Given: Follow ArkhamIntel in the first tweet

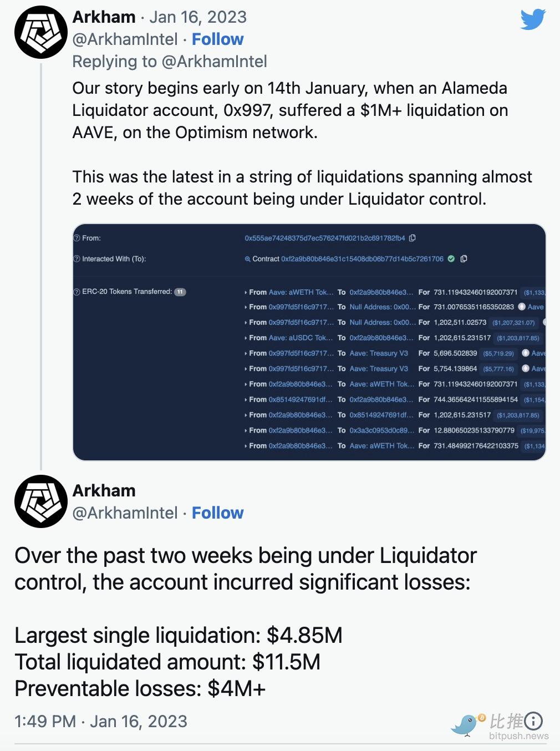Looking at the screenshot, I should coord(217,39).
